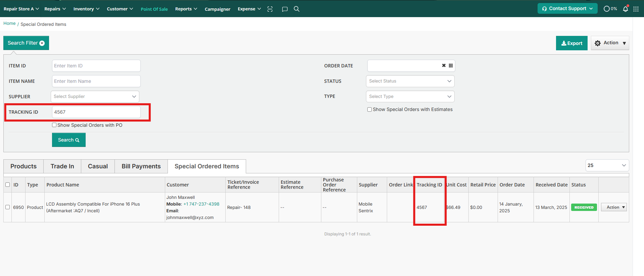
Task: Click customer name John Maxwell
Action: click(181, 197)
